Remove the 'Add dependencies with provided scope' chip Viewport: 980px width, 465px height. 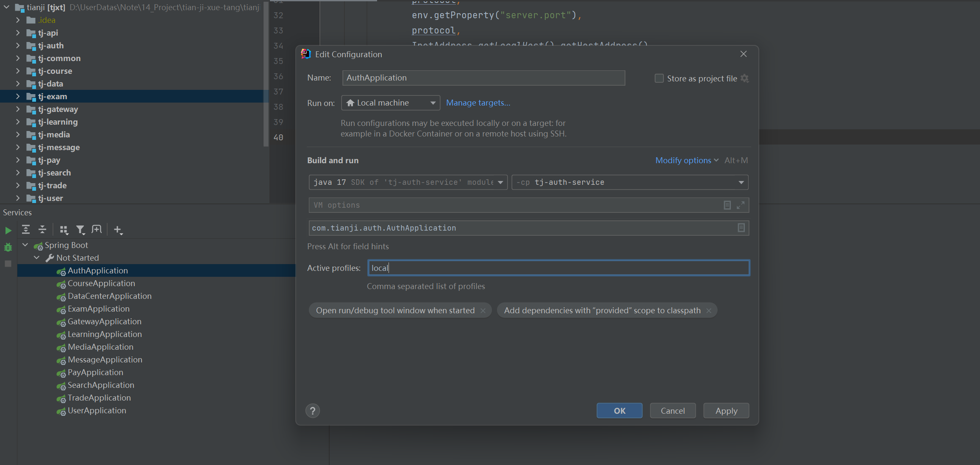(x=709, y=311)
